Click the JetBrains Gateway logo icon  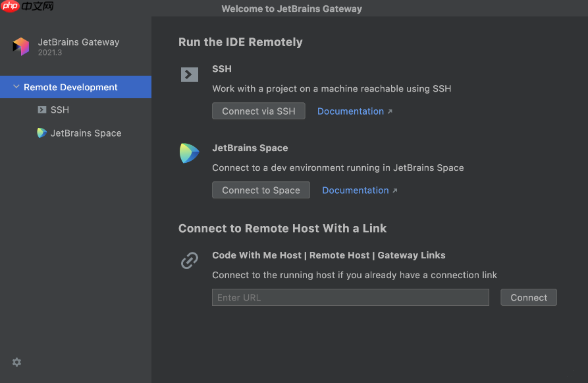pos(21,46)
